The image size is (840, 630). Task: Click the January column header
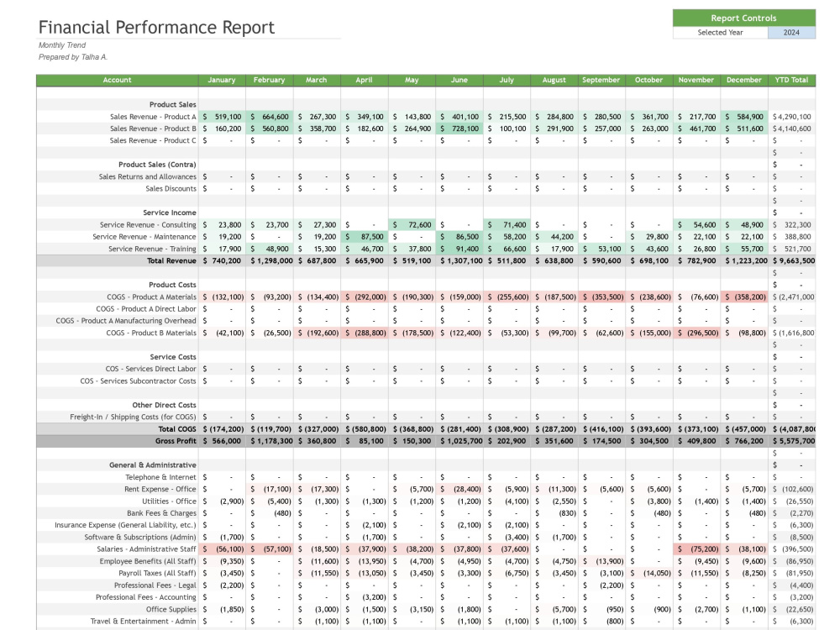point(222,80)
